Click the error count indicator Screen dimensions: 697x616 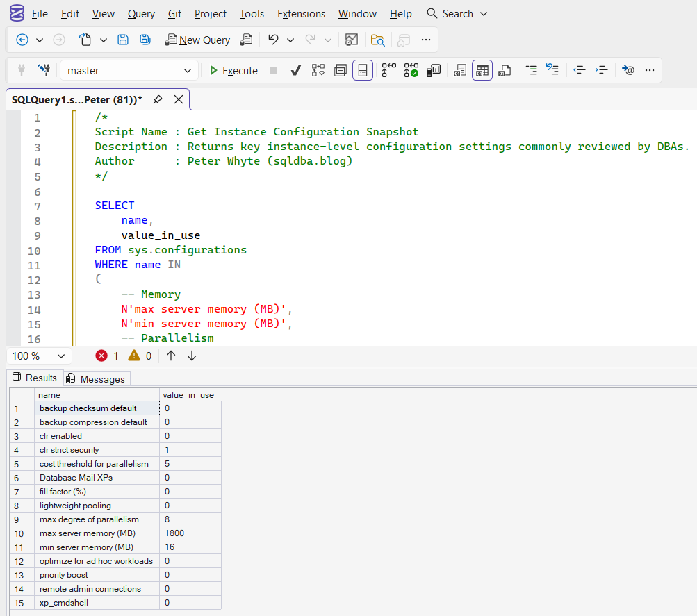pyautogui.click(x=108, y=356)
